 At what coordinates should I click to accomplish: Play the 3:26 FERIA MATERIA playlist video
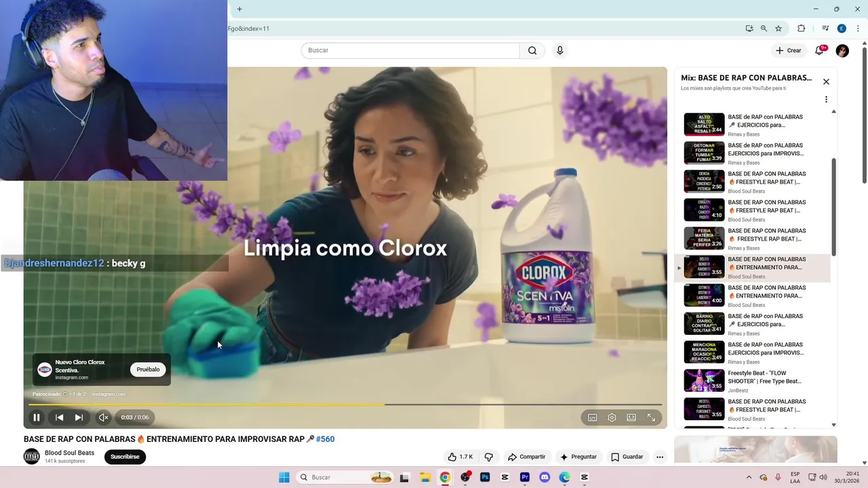pos(704,239)
